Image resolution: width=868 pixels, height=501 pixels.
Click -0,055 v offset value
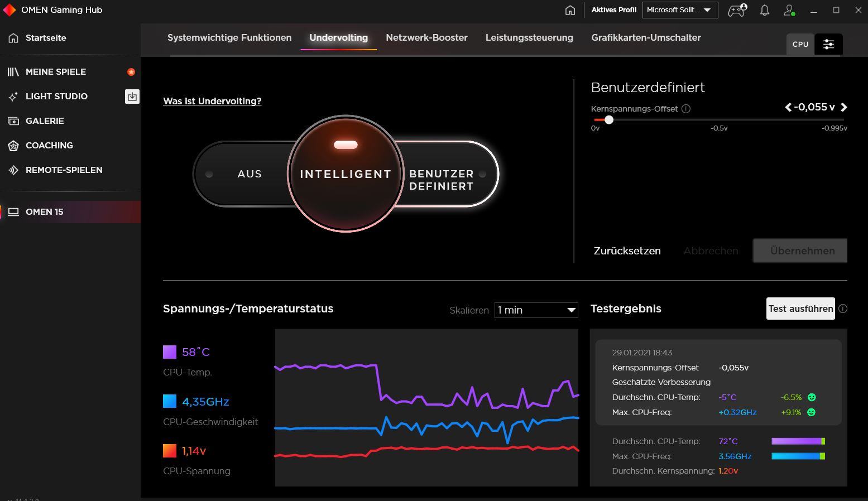click(x=815, y=107)
